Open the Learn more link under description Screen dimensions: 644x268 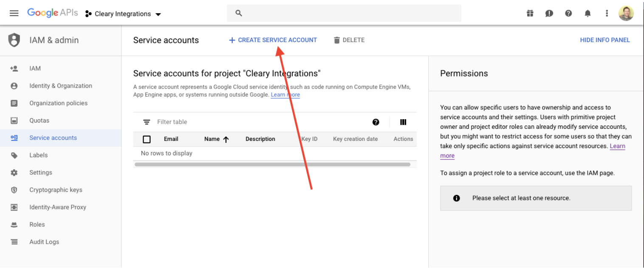(x=285, y=95)
